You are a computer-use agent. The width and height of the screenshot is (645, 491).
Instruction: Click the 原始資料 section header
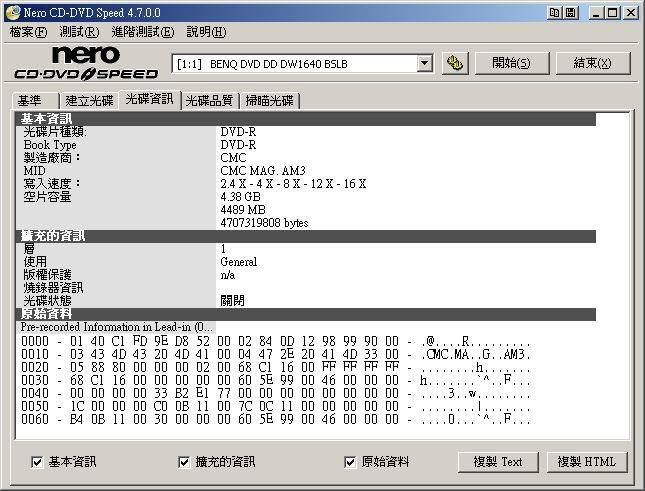(306, 314)
